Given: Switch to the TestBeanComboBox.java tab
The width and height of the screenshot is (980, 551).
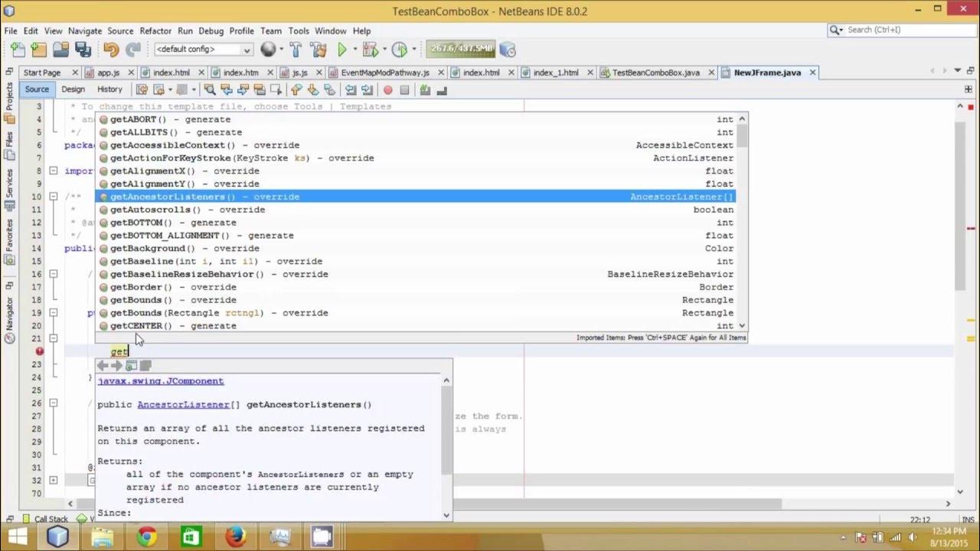Looking at the screenshot, I should pos(656,73).
